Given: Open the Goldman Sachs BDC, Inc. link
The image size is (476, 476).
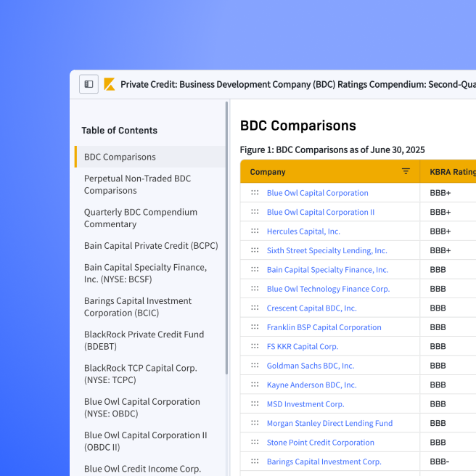Looking at the screenshot, I should coord(311,366).
